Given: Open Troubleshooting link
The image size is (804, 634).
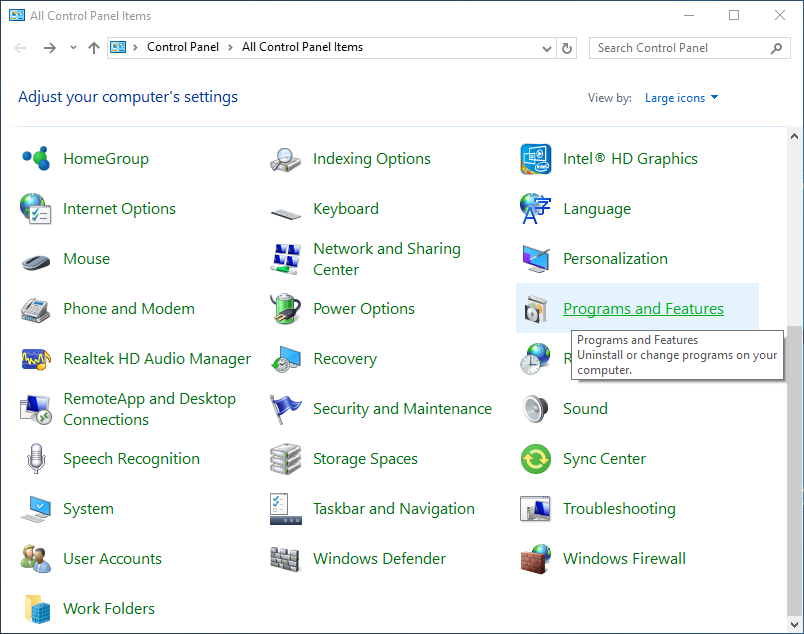Looking at the screenshot, I should coord(619,509).
